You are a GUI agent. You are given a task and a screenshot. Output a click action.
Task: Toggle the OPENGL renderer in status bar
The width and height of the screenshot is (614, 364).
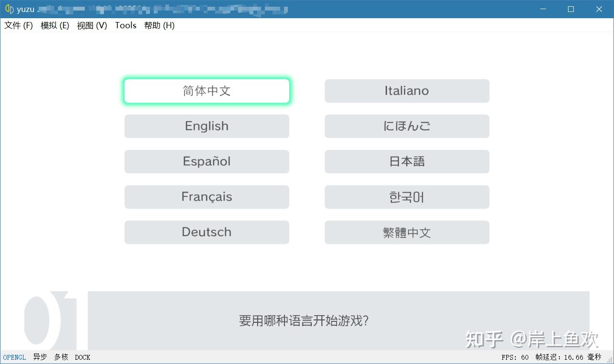pos(15,357)
